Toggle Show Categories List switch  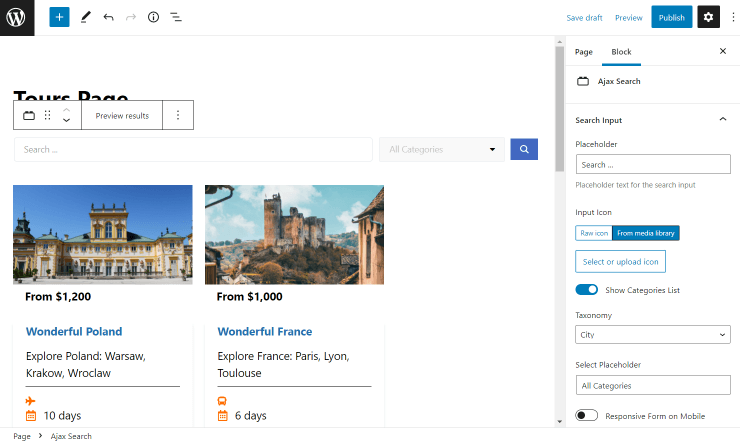tap(587, 289)
